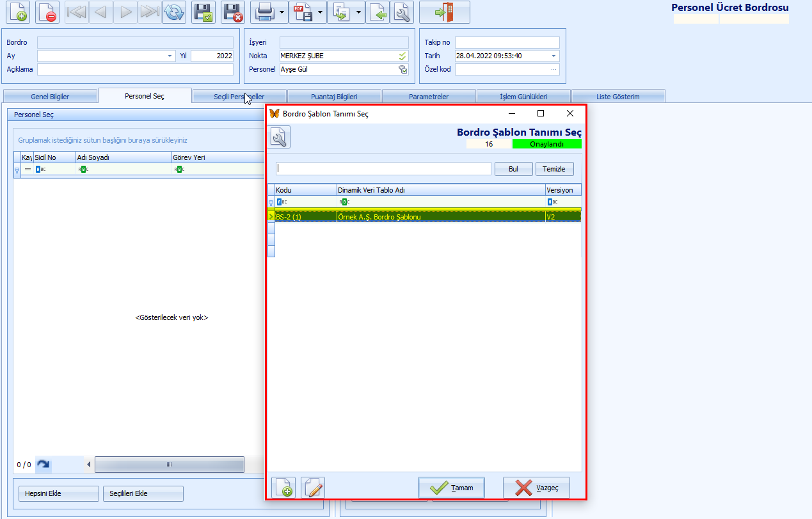Open the printer dropdown arrow
Image resolution: width=812 pixels, height=519 pixels.
pos(283,12)
